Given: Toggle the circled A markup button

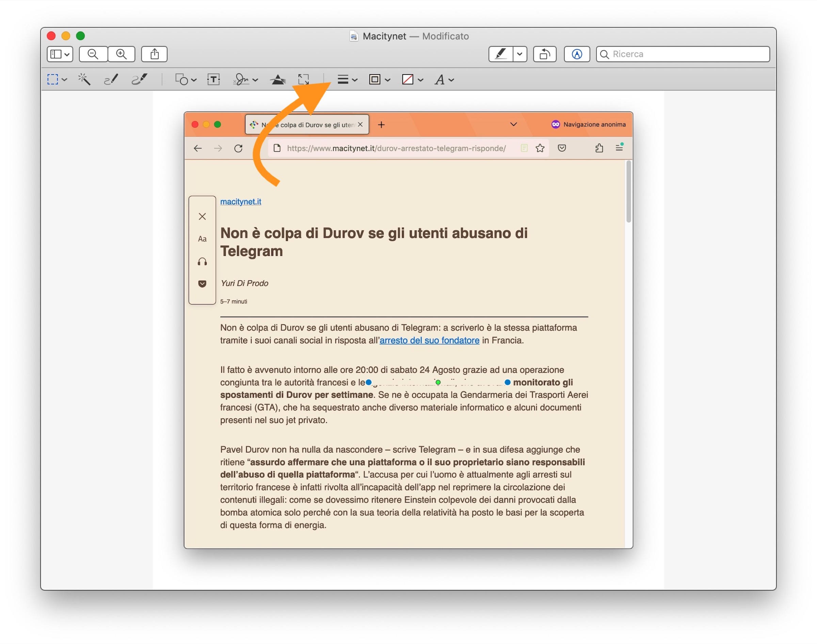Looking at the screenshot, I should [x=576, y=54].
